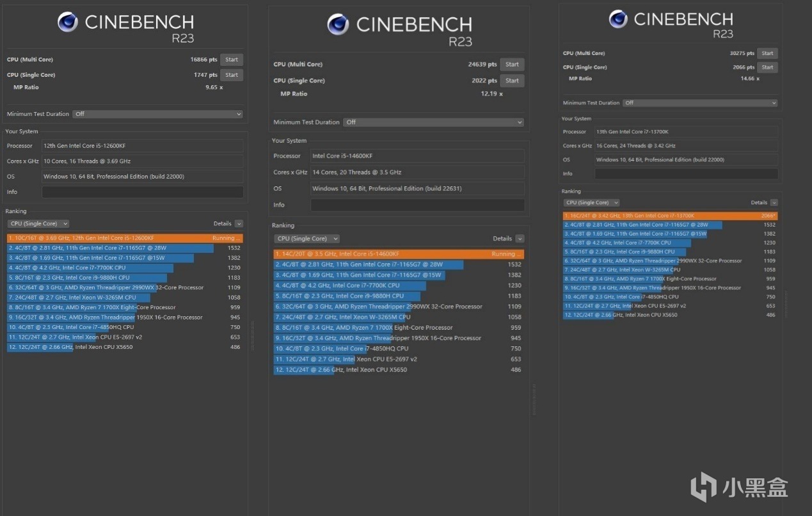This screenshot has width=812, height=516.
Task: Select Threadripper 2990WX row in 13700K ranking
Action: (671, 261)
